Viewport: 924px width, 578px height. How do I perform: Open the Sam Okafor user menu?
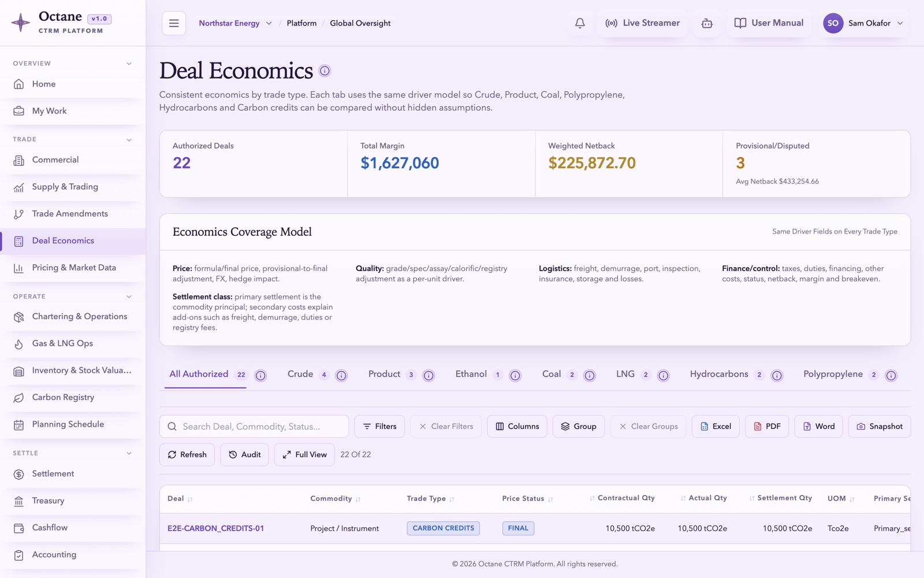click(863, 23)
